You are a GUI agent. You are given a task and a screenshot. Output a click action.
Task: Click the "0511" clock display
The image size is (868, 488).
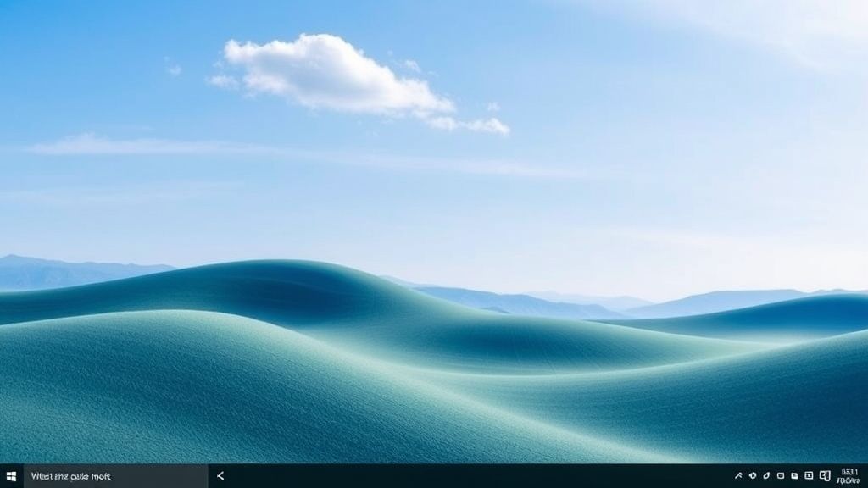(x=849, y=470)
